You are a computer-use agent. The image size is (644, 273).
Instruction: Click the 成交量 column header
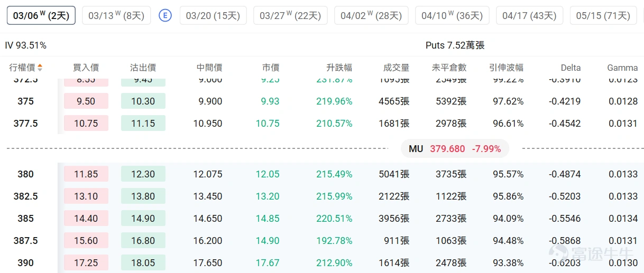point(397,68)
